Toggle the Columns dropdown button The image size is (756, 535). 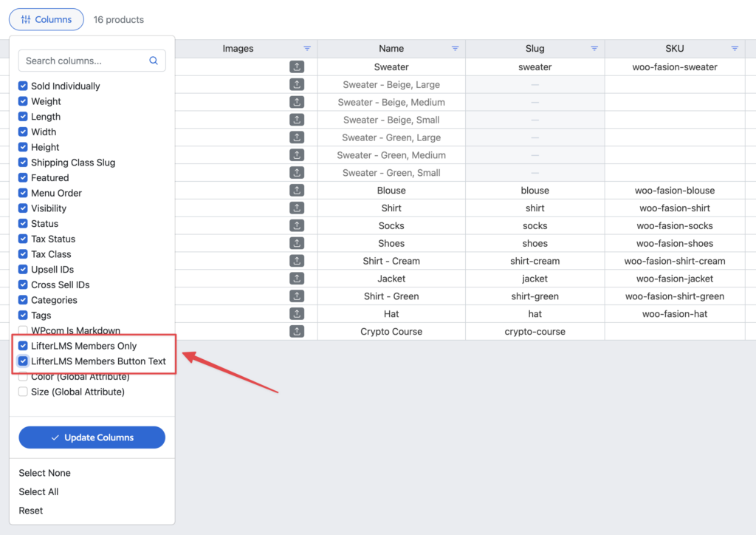(x=47, y=19)
